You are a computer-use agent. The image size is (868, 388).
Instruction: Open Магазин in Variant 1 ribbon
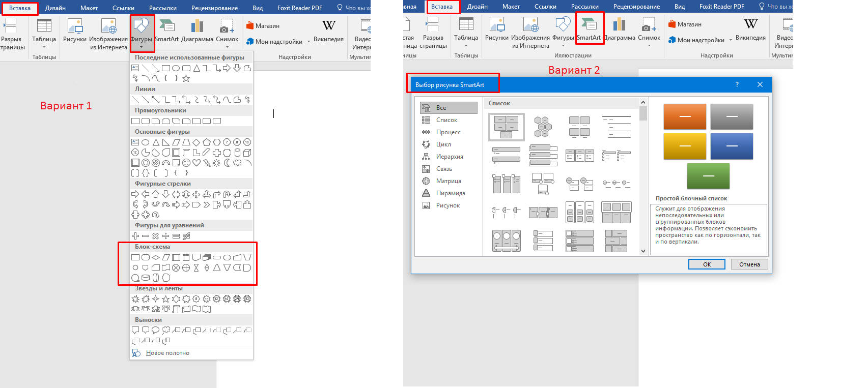(263, 25)
